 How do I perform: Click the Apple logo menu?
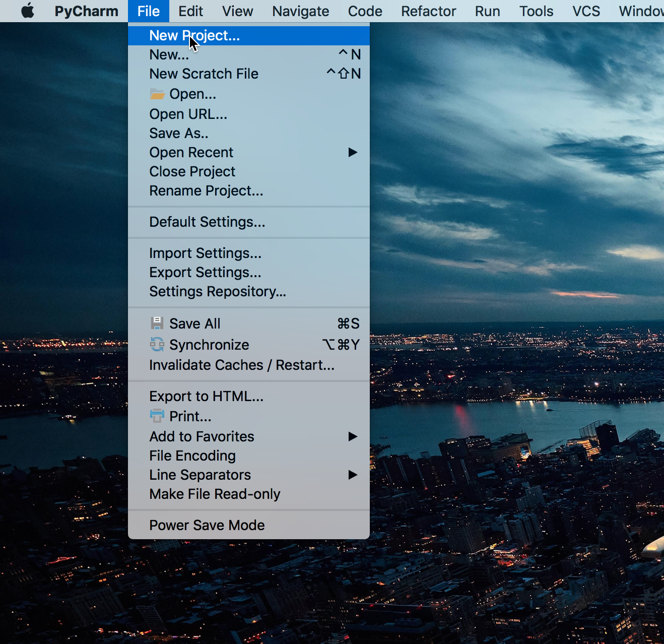(x=28, y=11)
